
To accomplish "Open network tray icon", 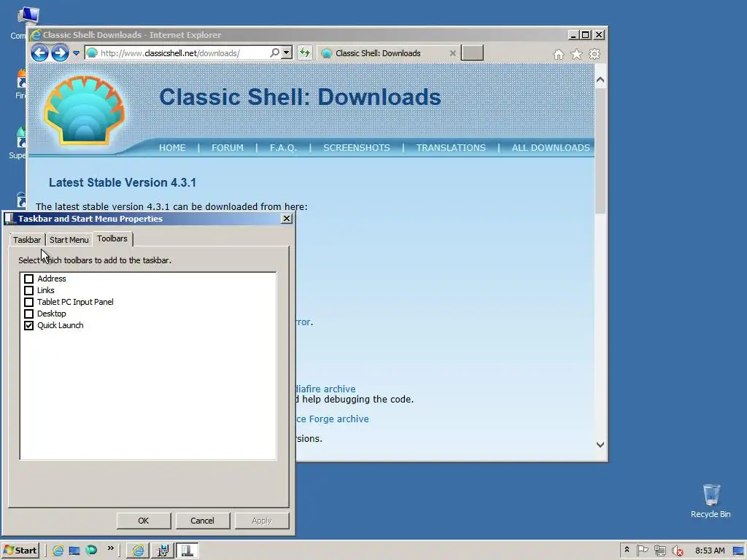I will [x=659, y=551].
